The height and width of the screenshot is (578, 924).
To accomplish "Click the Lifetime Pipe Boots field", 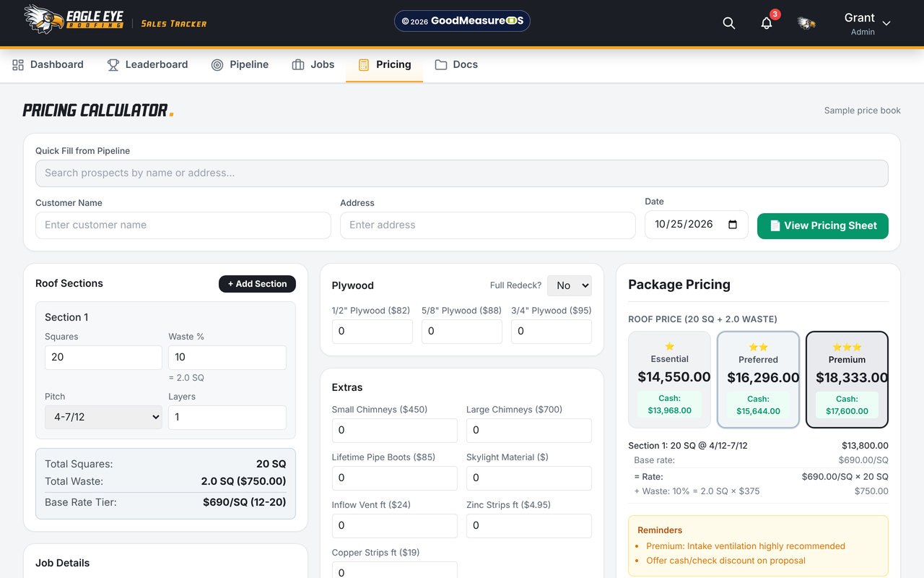I will coord(395,478).
